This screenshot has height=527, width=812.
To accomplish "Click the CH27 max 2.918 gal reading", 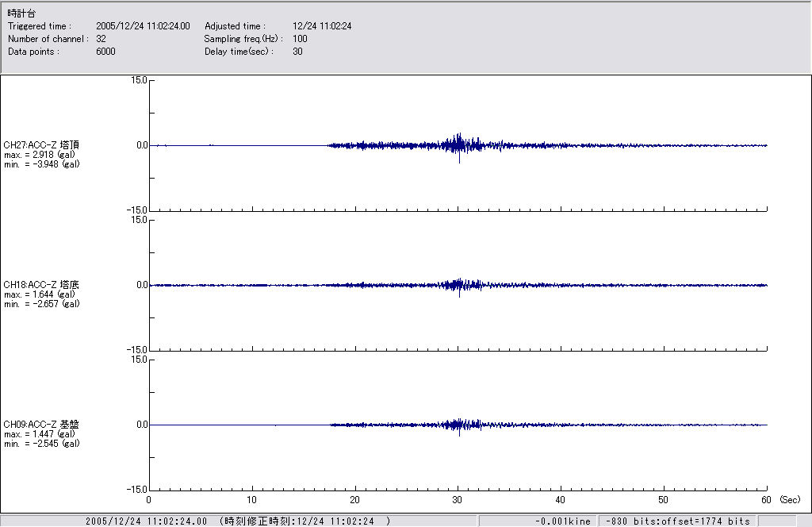I will coord(40,155).
